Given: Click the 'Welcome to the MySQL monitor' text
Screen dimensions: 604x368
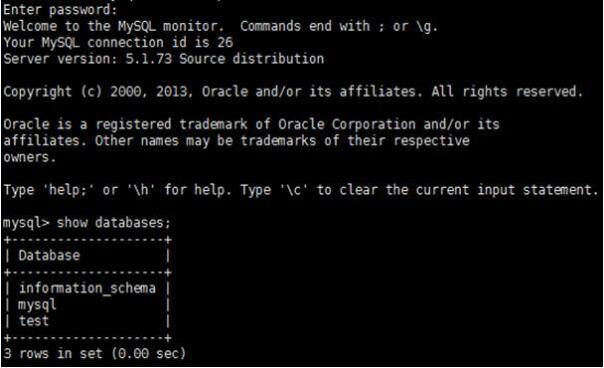Looking at the screenshot, I should point(113,26).
